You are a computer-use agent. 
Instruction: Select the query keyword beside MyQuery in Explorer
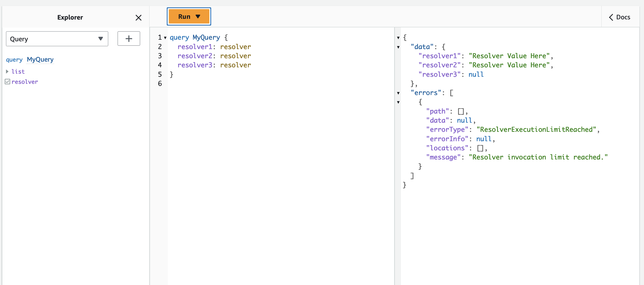[x=14, y=60]
